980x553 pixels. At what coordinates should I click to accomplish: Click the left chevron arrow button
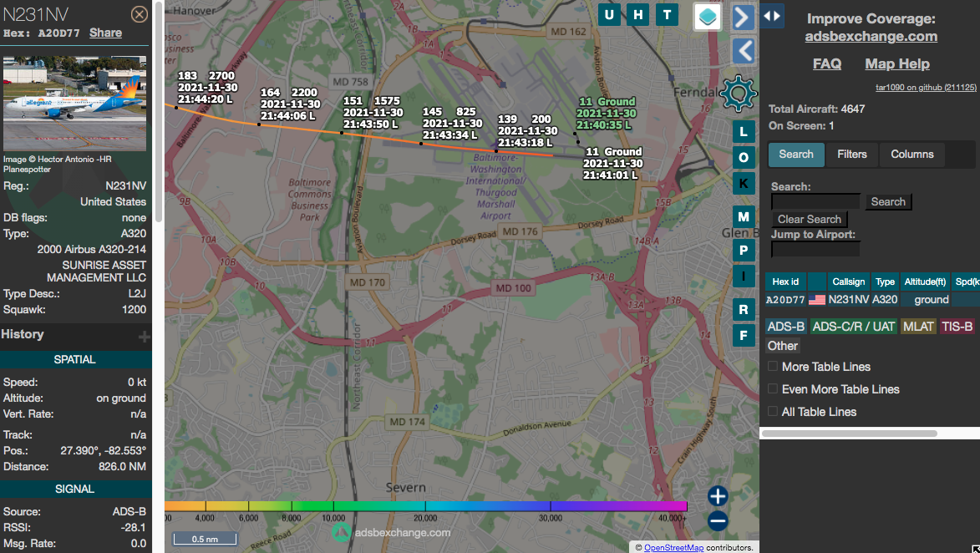pos(743,51)
